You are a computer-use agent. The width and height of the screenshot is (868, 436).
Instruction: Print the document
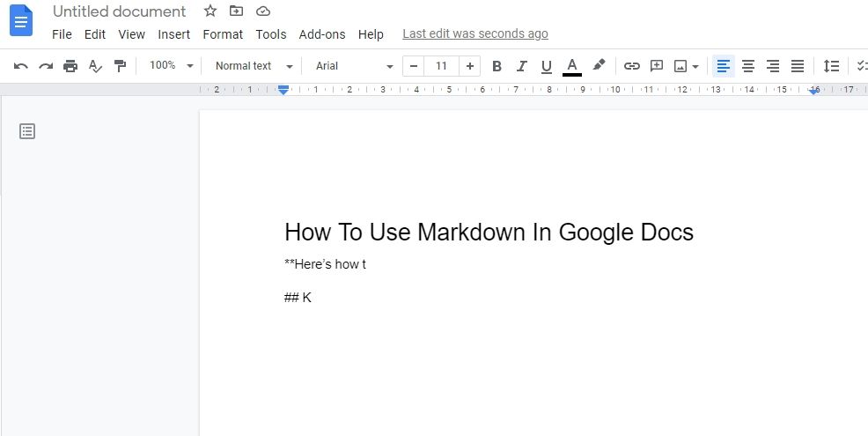pyautogui.click(x=70, y=66)
